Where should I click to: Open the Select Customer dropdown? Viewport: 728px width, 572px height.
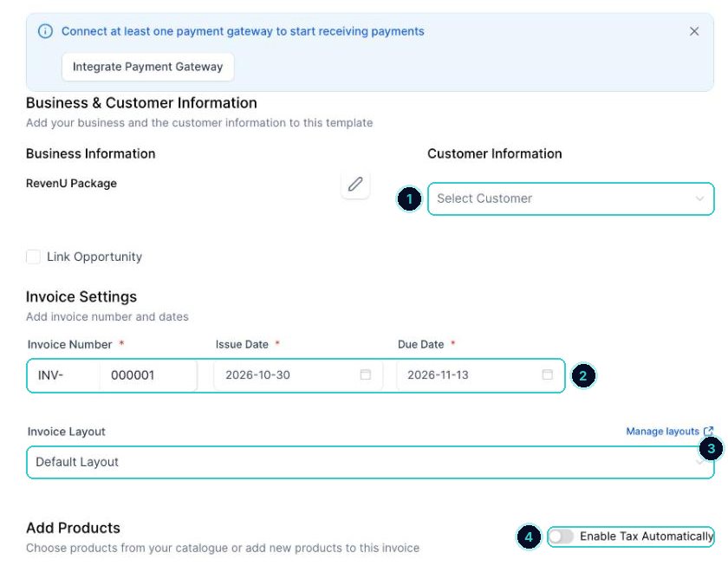point(570,198)
